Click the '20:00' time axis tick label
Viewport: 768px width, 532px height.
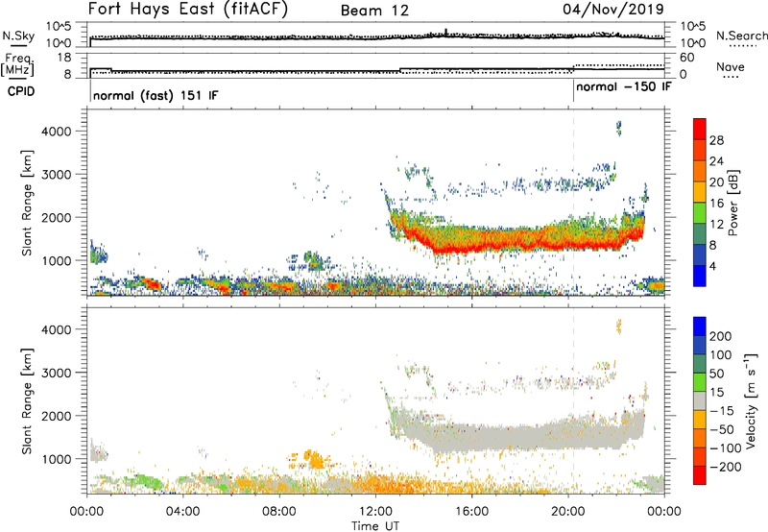pos(567,512)
